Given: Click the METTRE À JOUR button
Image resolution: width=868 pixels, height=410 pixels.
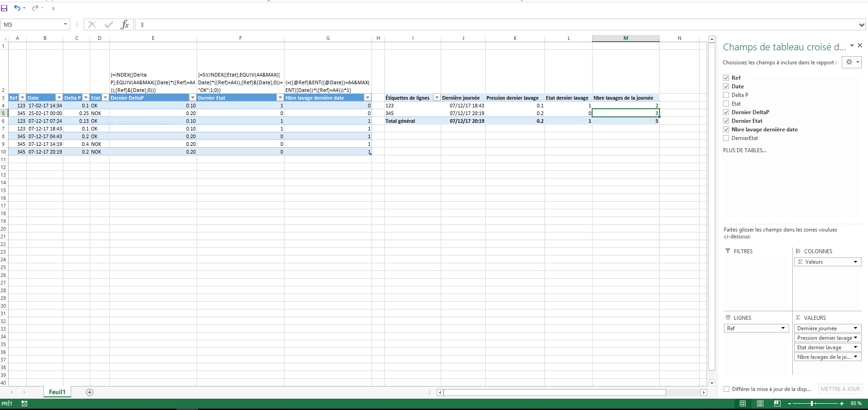Looking at the screenshot, I should 840,389.
